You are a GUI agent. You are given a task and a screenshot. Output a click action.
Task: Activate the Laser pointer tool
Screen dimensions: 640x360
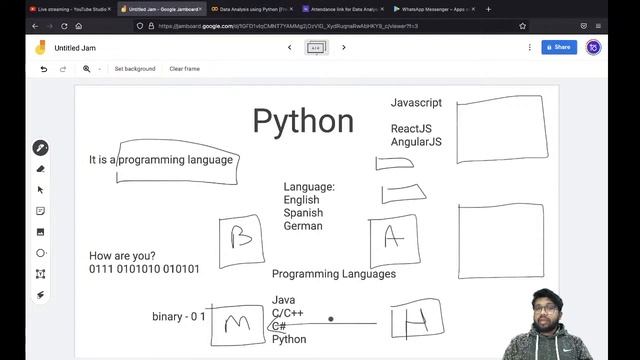(x=40, y=295)
